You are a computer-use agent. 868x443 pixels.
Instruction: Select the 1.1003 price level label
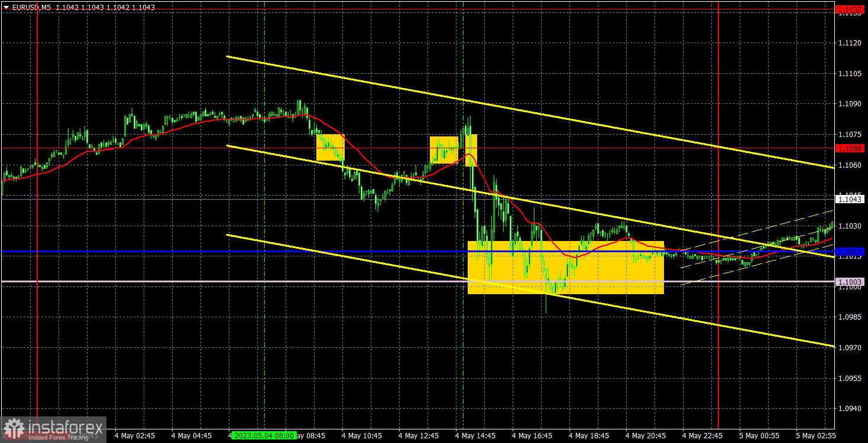pos(850,282)
